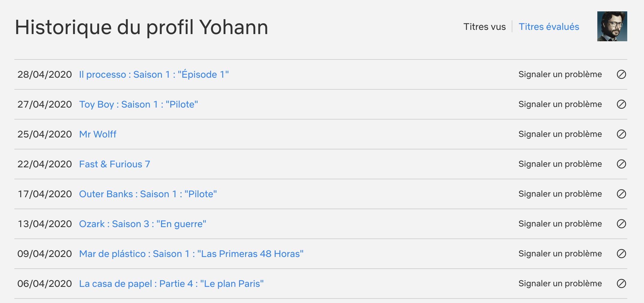644x303 pixels.
Task: Signaler un problème for Outer Banks
Action: click(560, 194)
